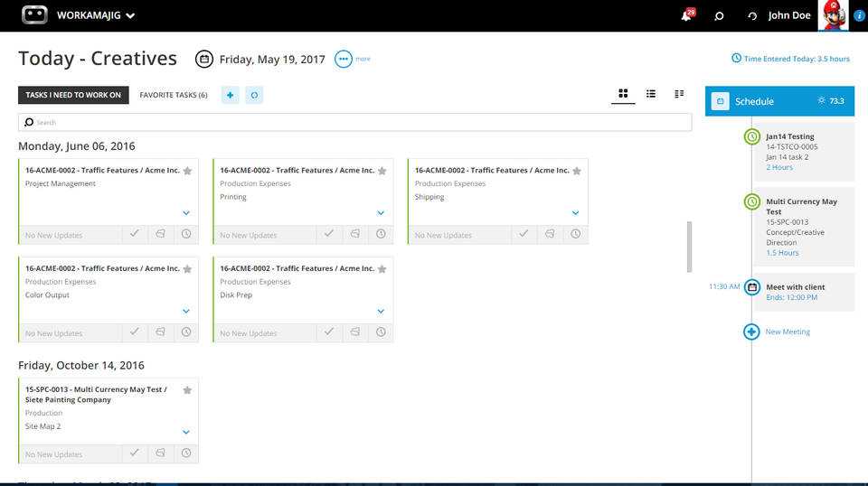Click into the task Search field
Image resolution: width=868 pixels, height=486 pixels.
tap(354, 122)
